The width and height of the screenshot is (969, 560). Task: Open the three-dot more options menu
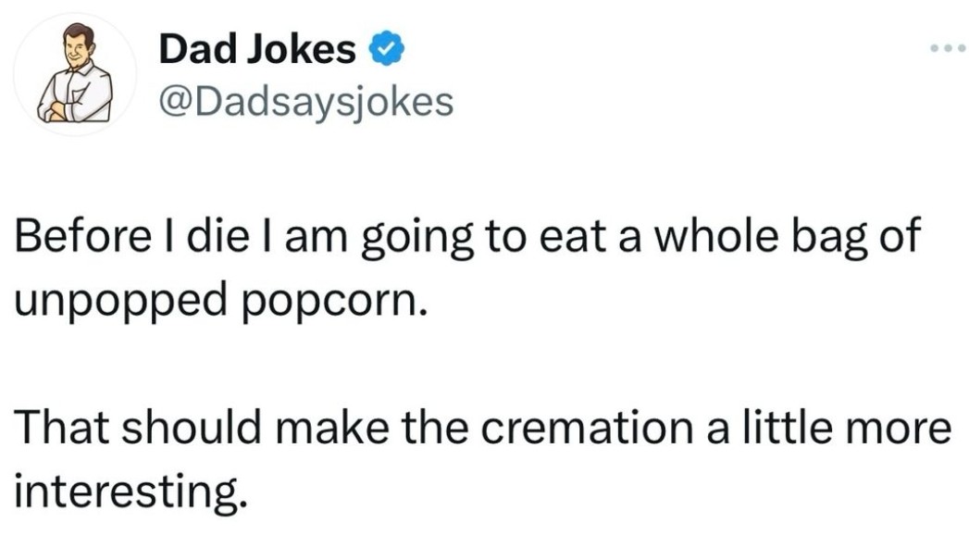949,48
